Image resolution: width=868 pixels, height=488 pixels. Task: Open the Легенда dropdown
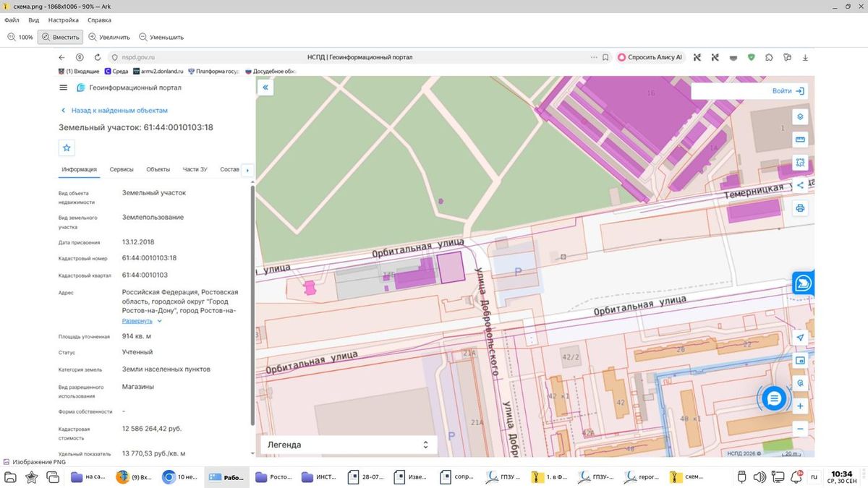pyautogui.click(x=349, y=445)
